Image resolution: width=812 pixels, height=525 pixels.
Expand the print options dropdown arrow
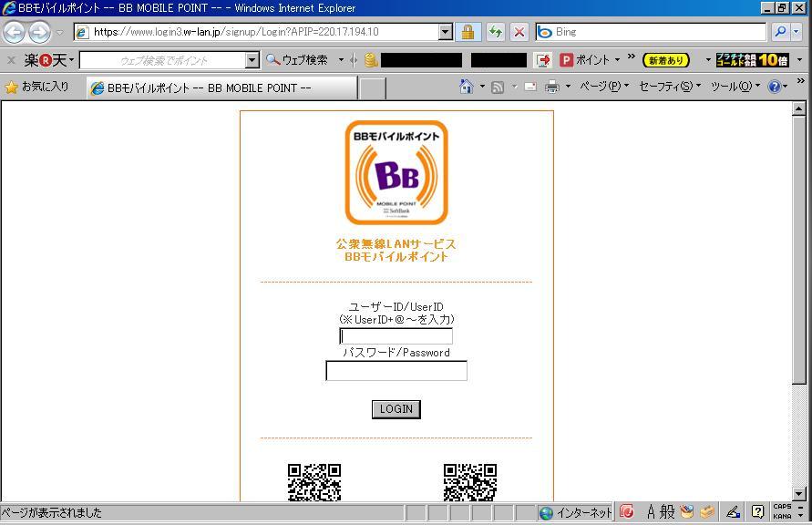568,87
